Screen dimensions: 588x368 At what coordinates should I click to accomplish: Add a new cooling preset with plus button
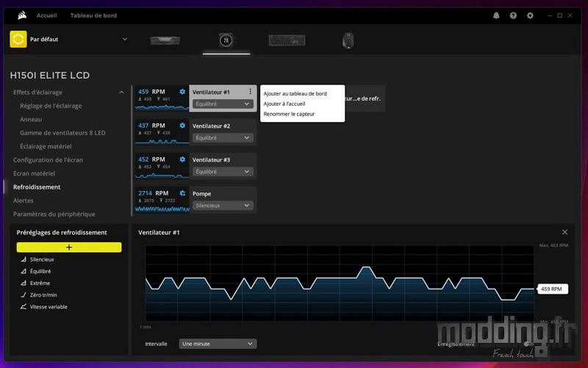[x=69, y=247]
